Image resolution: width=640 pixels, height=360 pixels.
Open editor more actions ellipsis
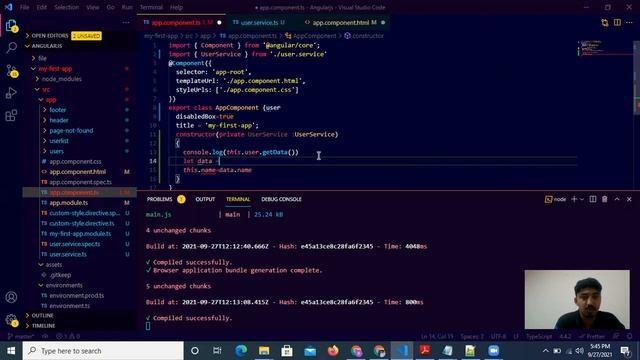click(629, 22)
